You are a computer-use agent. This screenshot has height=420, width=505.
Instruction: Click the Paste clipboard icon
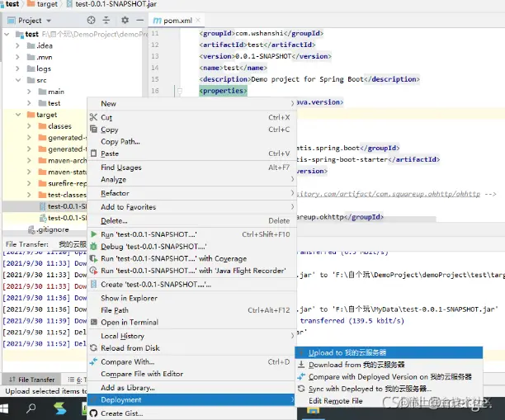click(x=93, y=153)
